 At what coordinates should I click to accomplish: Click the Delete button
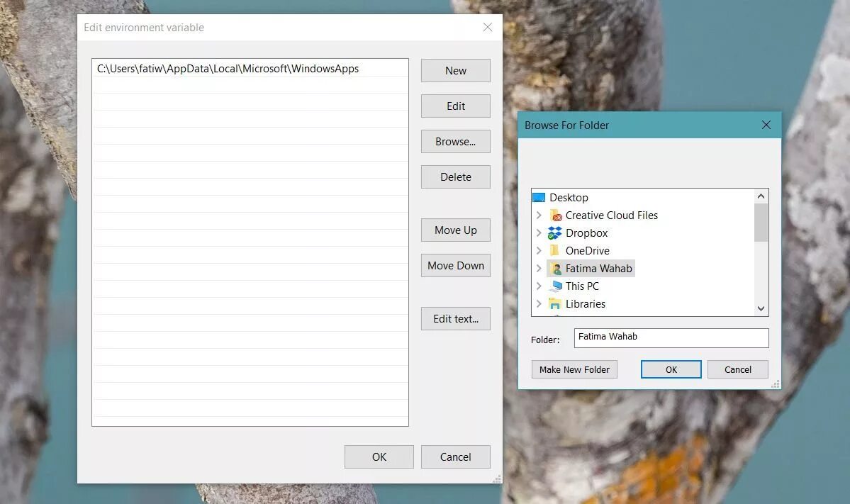click(455, 177)
